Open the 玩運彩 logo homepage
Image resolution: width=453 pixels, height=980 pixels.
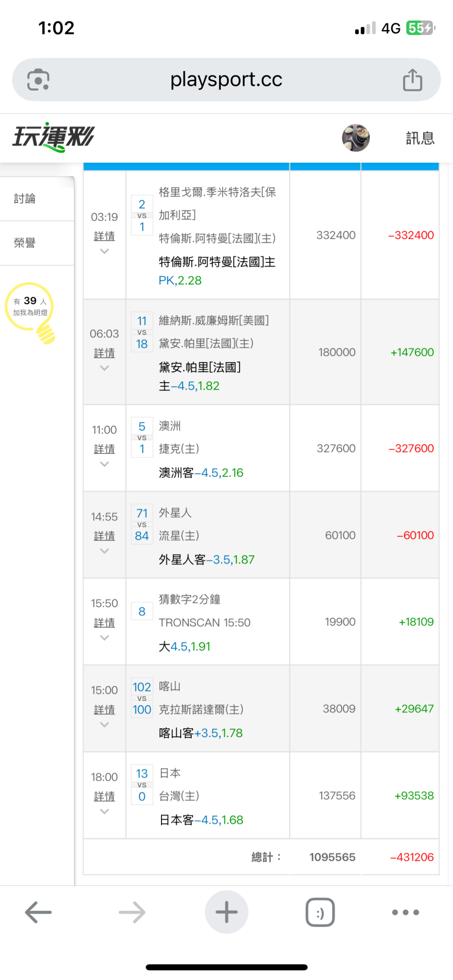coord(54,137)
